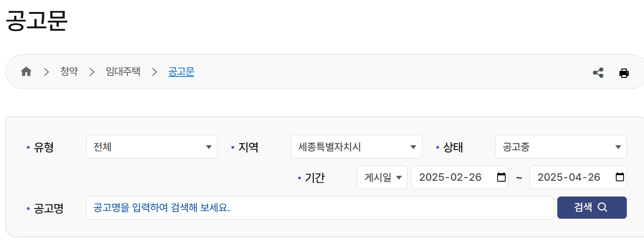Viewport: 644px width, 247px height.
Task: Click the share icon
Action: 598,73
